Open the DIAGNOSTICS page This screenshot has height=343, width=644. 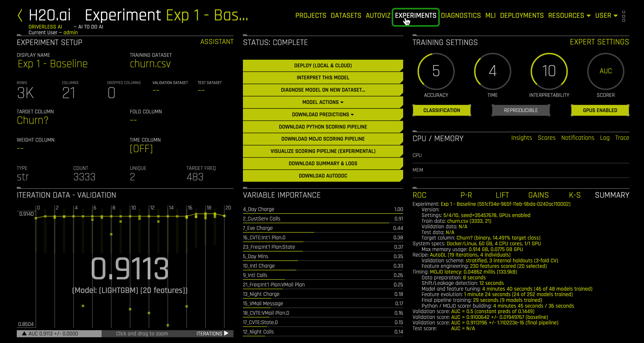pos(461,15)
